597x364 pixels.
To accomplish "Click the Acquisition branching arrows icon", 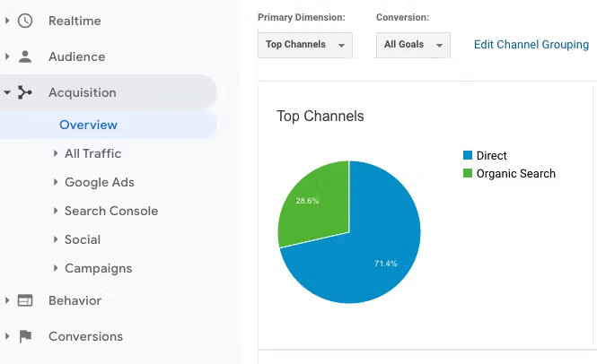I will tap(25, 92).
